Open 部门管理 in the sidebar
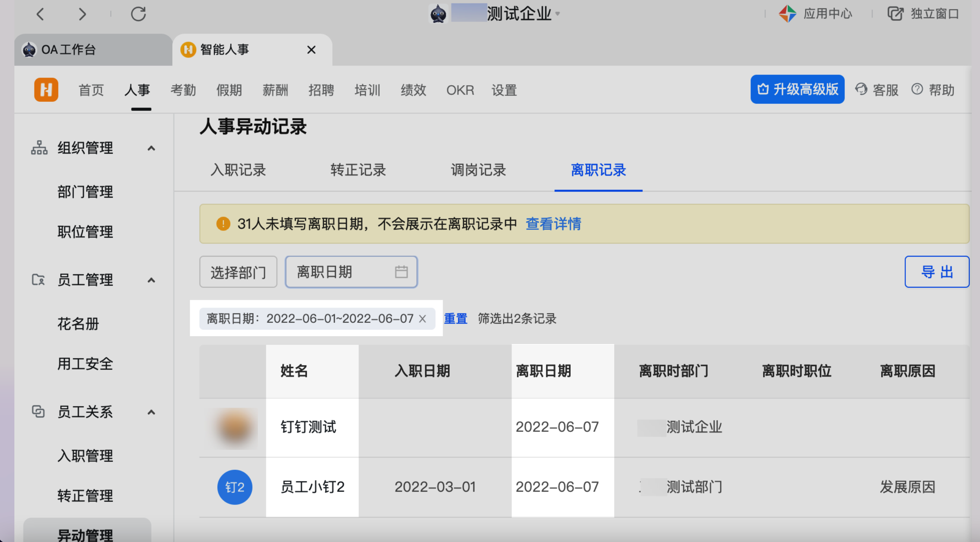Screen dimensions: 980x542 coord(85,192)
